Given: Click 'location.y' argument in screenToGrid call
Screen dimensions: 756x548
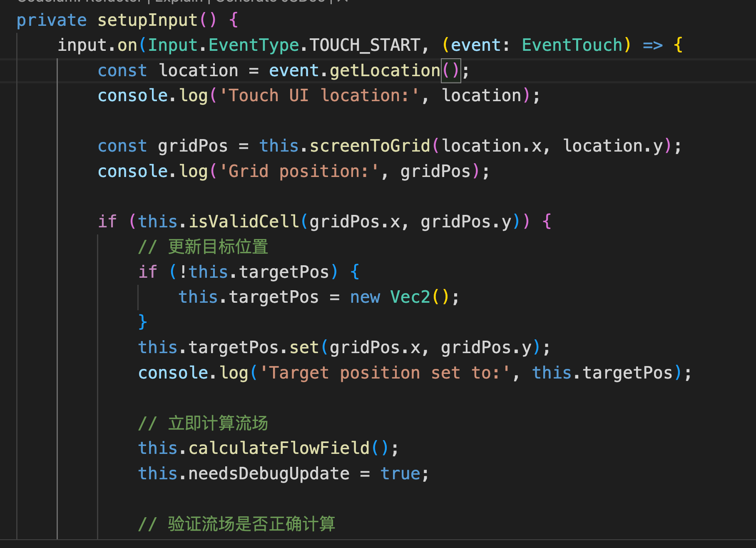Looking at the screenshot, I should click(x=613, y=146).
